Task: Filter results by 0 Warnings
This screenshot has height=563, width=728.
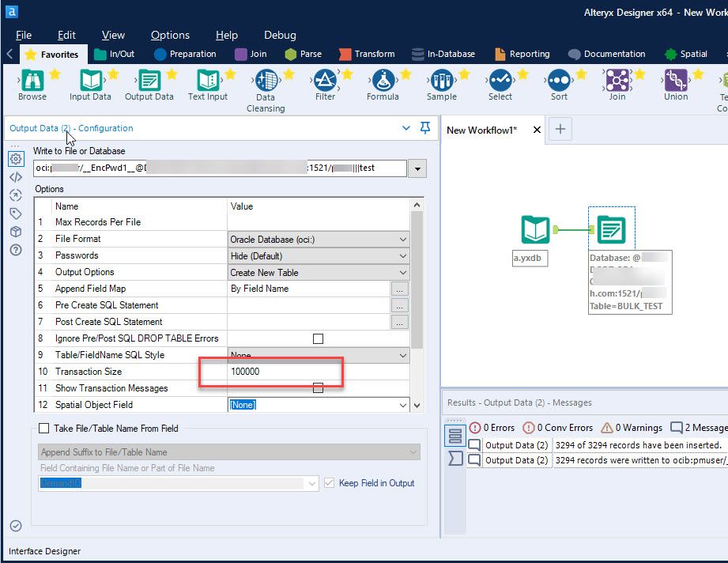Action: click(x=632, y=427)
